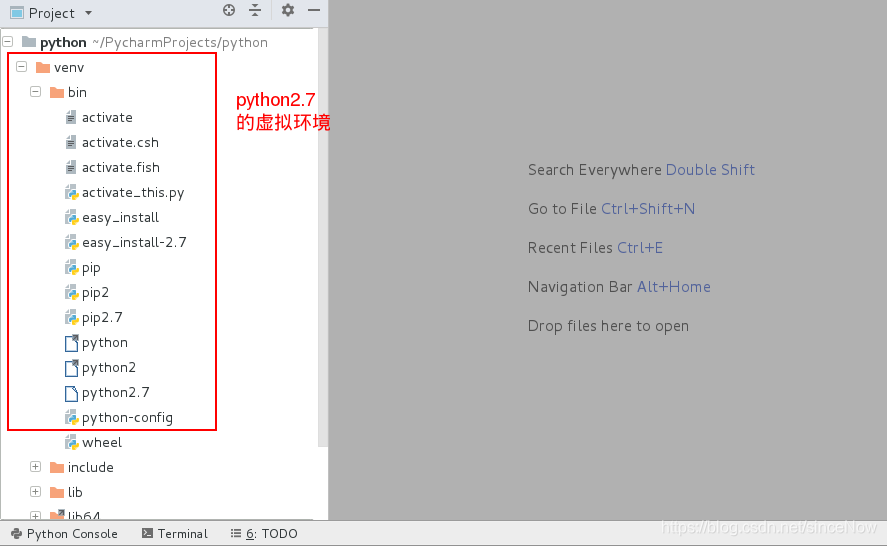Select the lib folder name
The height and width of the screenshot is (546, 887).
[x=75, y=492]
